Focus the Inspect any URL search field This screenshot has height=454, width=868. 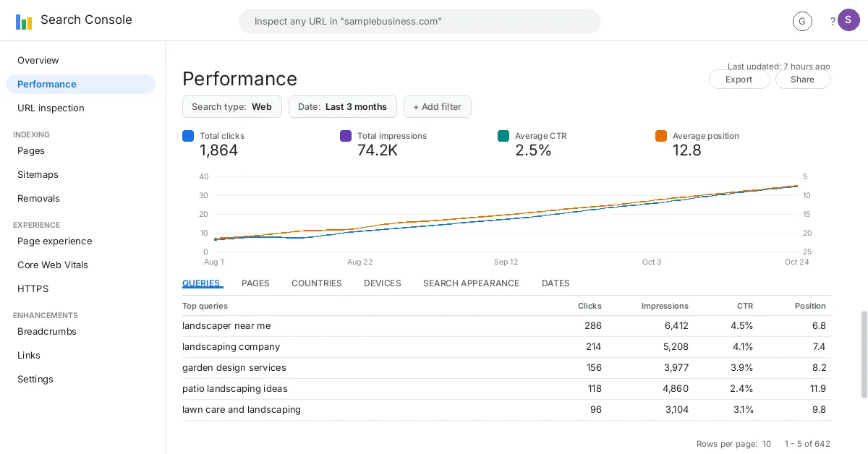tap(420, 21)
